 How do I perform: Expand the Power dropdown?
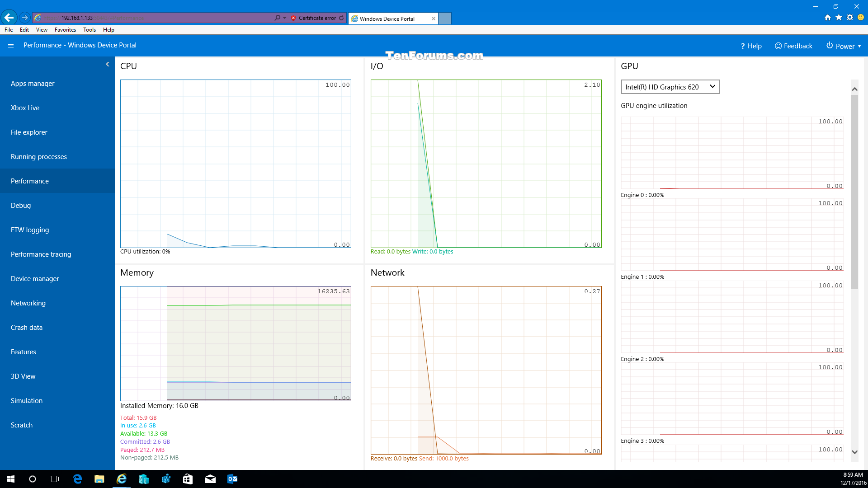(844, 46)
